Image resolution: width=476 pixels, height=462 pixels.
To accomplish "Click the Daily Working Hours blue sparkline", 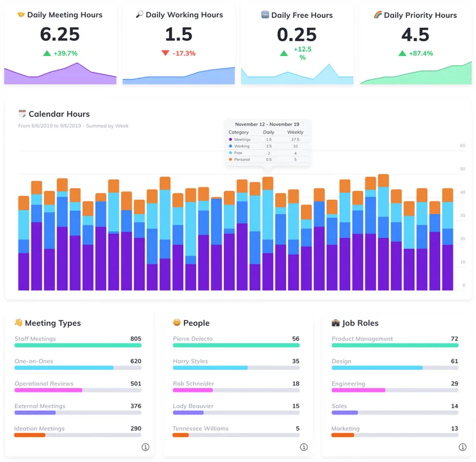I will pyautogui.click(x=179, y=76).
